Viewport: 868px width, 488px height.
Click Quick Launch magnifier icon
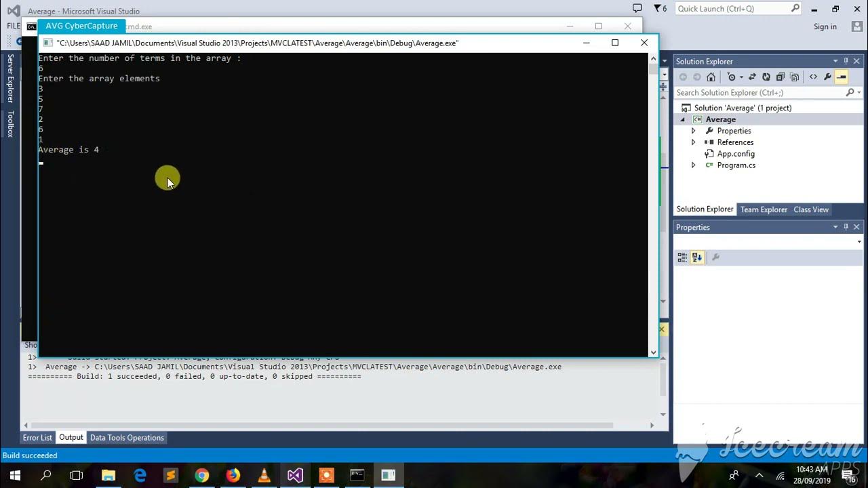[795, 9]
